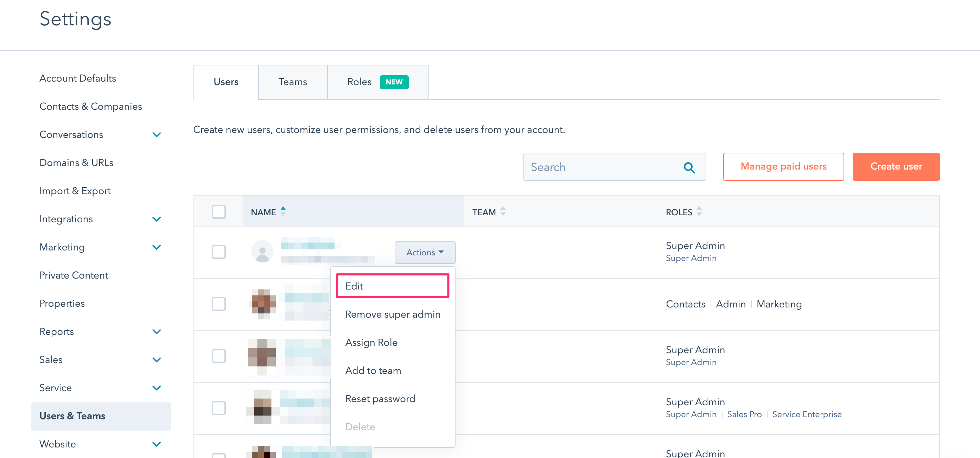The height and width of the screenshot is (458, 980).
Task: Open the Actions dropdown button
Action: (x=425, y=253)
